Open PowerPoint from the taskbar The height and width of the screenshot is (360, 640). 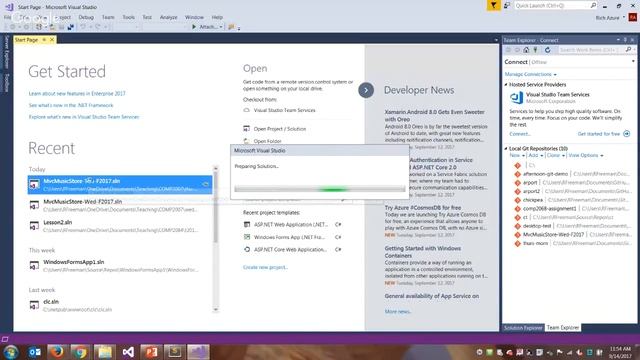(151, 352)
